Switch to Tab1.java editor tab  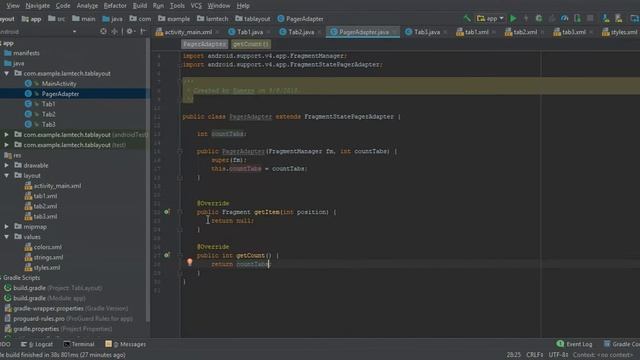(249, 32)
